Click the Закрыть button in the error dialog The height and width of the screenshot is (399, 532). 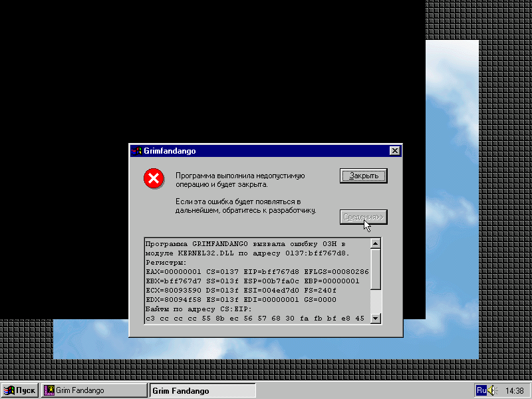[x=363, y=176]
